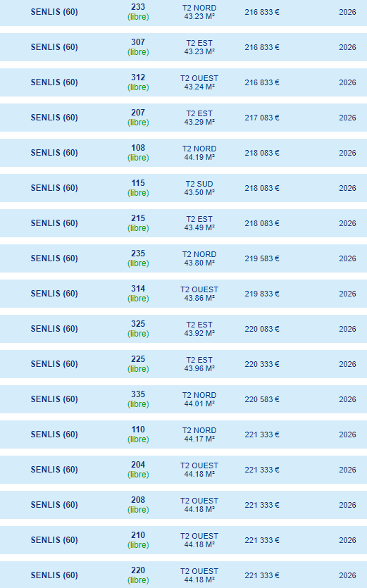
Task: Click lot 335 T2 NORD 44.01 M²
Action: coord(183,399)
